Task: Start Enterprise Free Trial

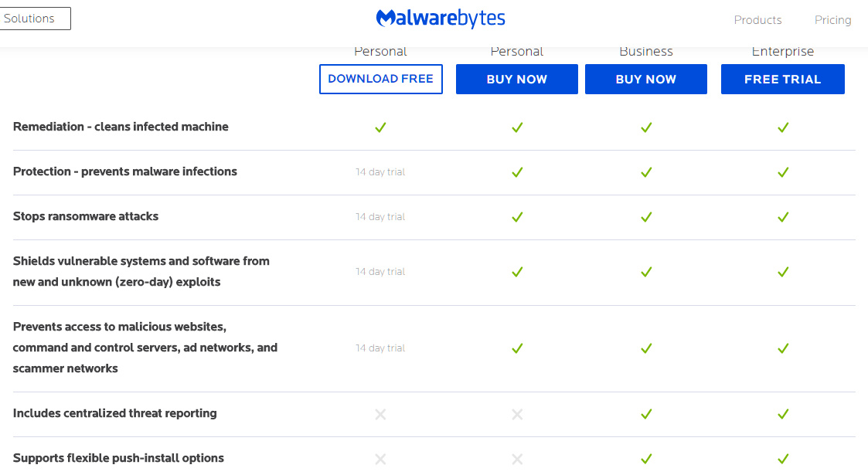Action: point(782,79)
